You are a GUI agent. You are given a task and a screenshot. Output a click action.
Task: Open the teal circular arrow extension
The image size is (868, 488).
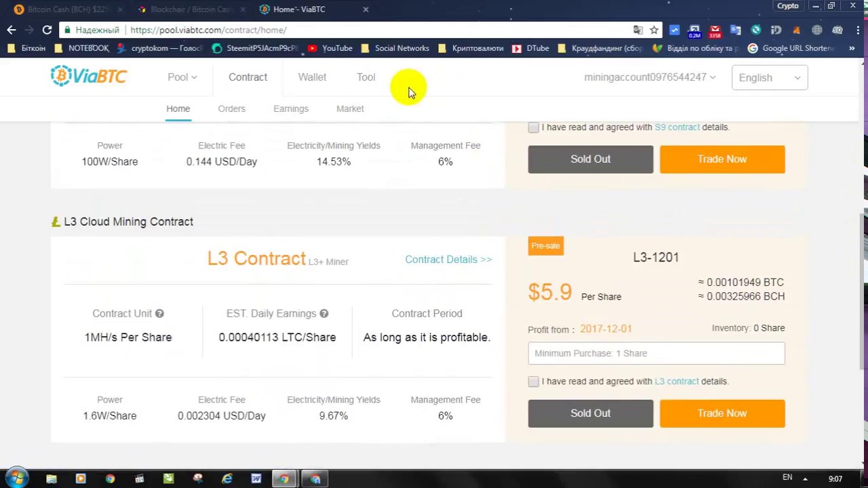point(756,30)
